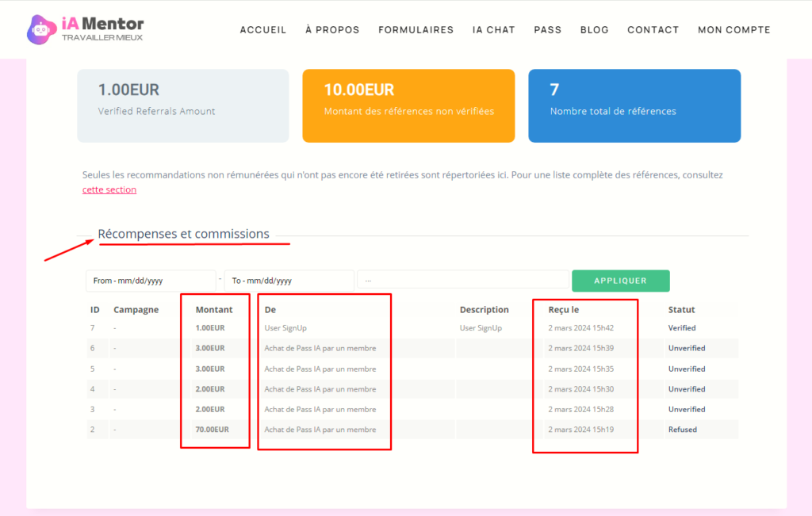
Task: Click the Statut column header
Action: 681,309
